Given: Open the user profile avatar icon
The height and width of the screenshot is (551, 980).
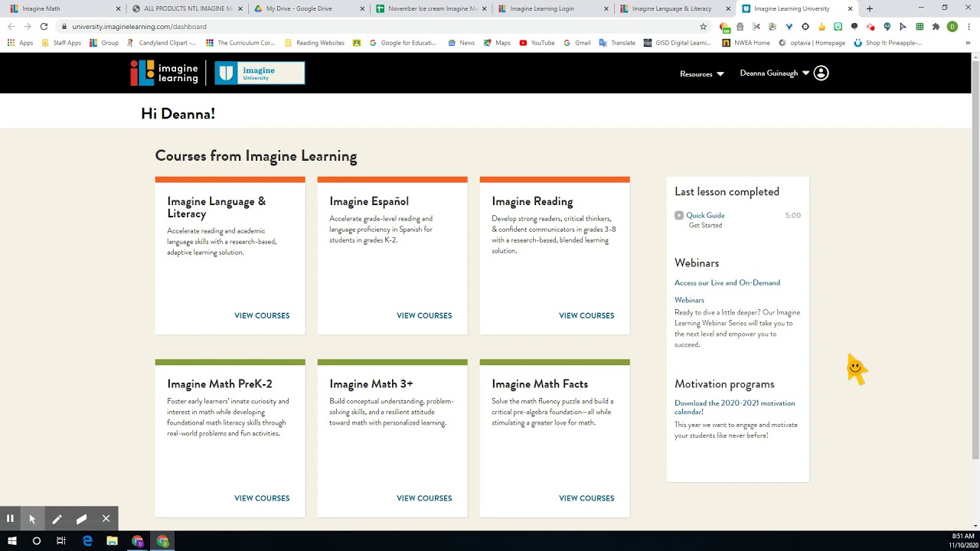Looking at the screenshot, I should (821, 73).
